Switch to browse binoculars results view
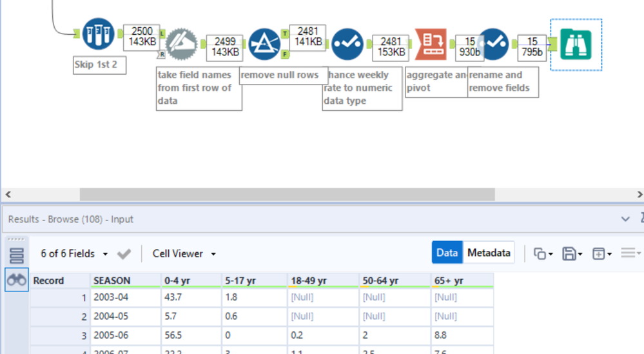The image size is (644, 354). point(16,280)
